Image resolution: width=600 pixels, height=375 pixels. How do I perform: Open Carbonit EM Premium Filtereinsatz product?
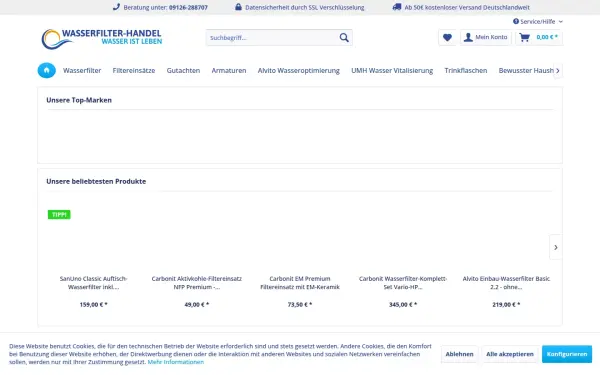(x=300, y=283)
